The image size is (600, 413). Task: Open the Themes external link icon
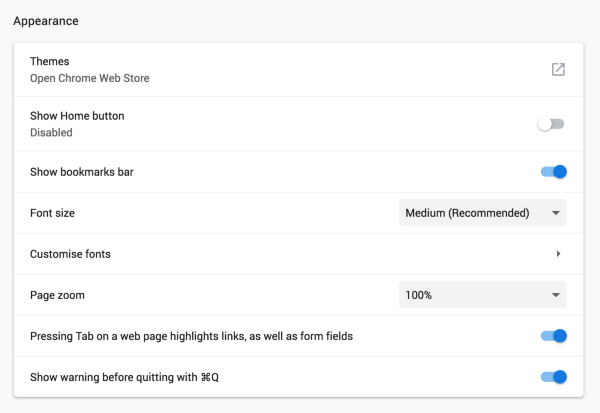pyautogui.click(x=558, y=69)
